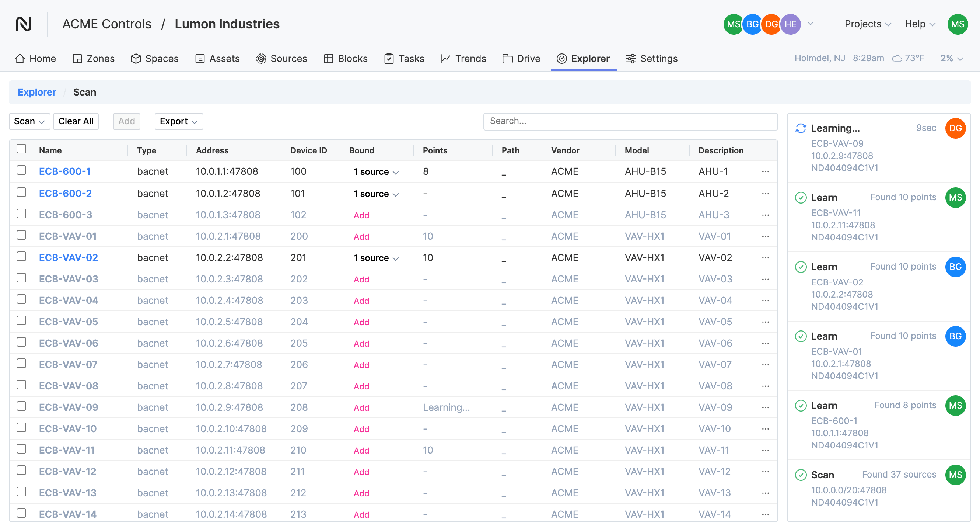Click the N logo icon
Image resolution: width=980 pixels, height=531 pixels.
pyautogui.click(x=24, y=24)
